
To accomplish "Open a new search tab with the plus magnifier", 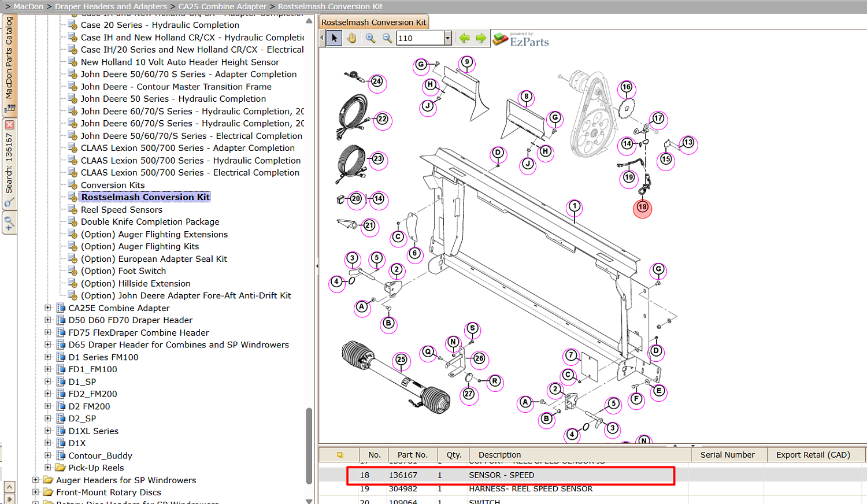I will point(9,223).
